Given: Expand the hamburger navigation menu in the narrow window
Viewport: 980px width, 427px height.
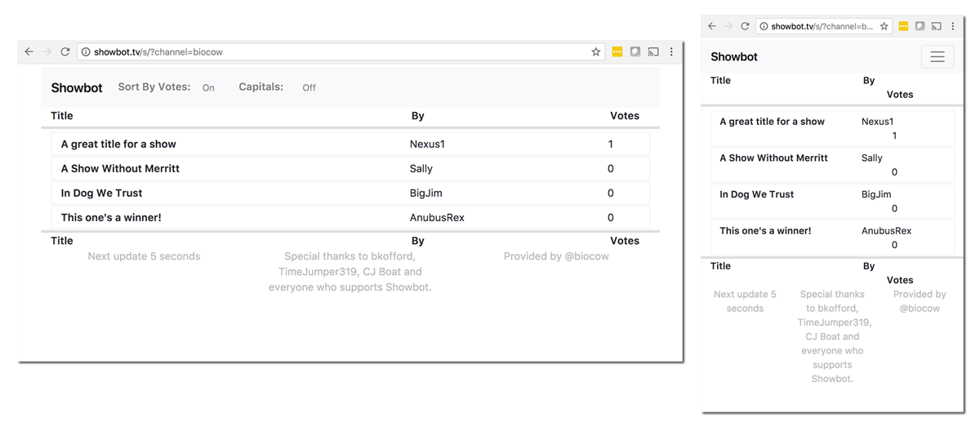Looking at the screenshot, I should (x=938, y=56).
